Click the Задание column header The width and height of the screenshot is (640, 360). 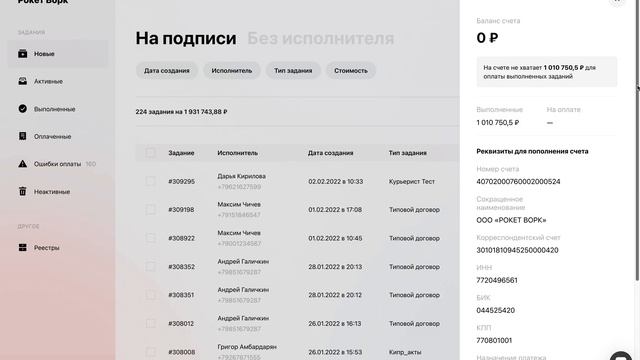pyautogui.click(x=181, y=153)
